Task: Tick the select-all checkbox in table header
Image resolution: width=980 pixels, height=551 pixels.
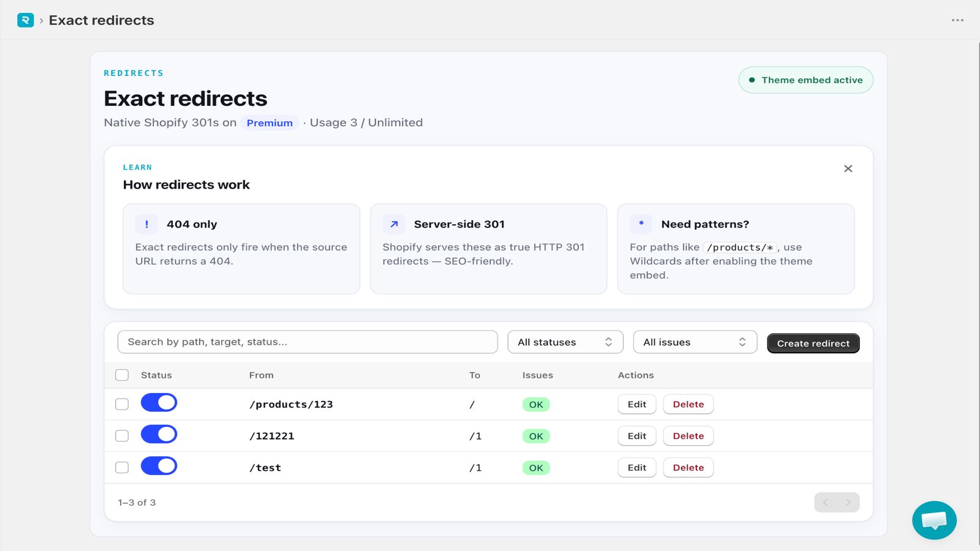Action: 122,375
